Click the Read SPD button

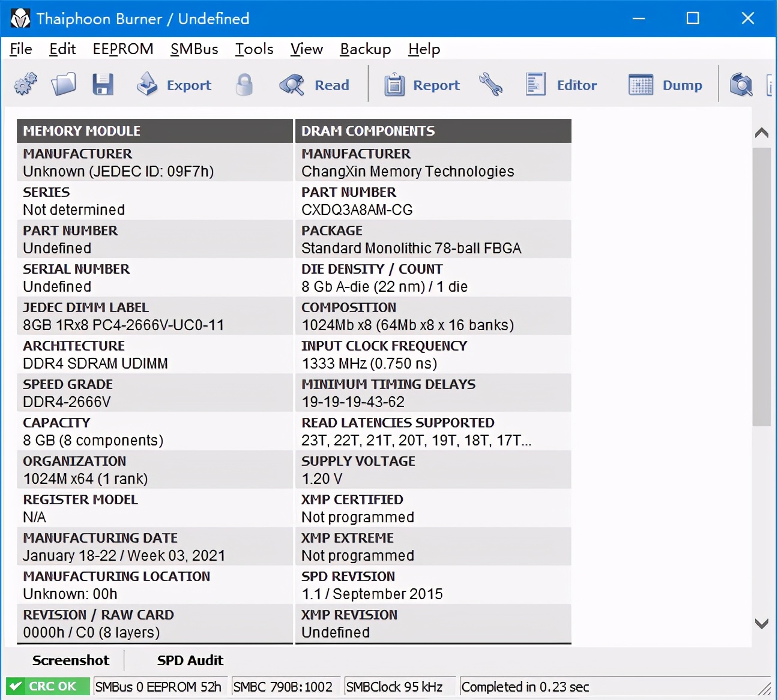pyautogui.click(x=315, y=85)
